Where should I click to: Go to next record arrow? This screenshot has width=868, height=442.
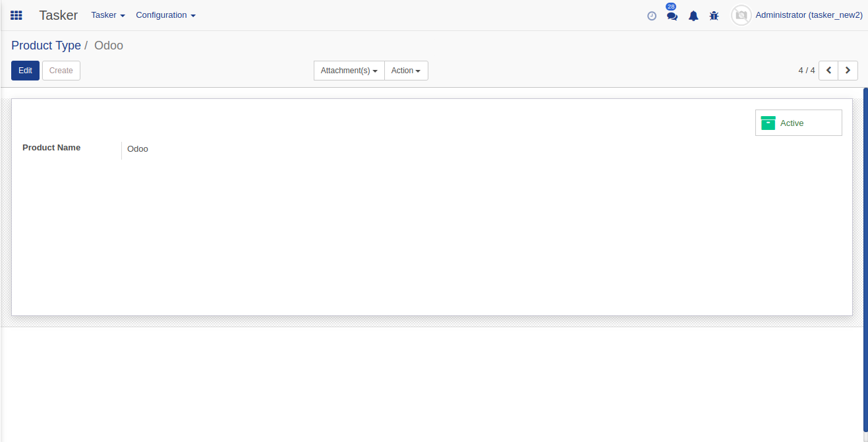click(x=848, y=71)
